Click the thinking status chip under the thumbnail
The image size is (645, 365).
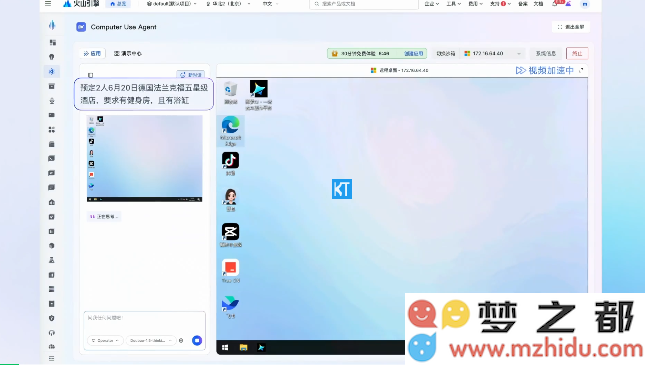point(104,216)
